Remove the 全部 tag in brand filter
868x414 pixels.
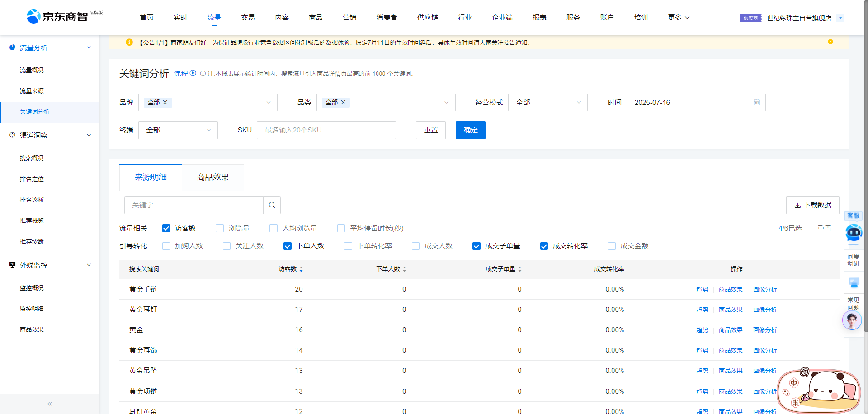(165, 103)
